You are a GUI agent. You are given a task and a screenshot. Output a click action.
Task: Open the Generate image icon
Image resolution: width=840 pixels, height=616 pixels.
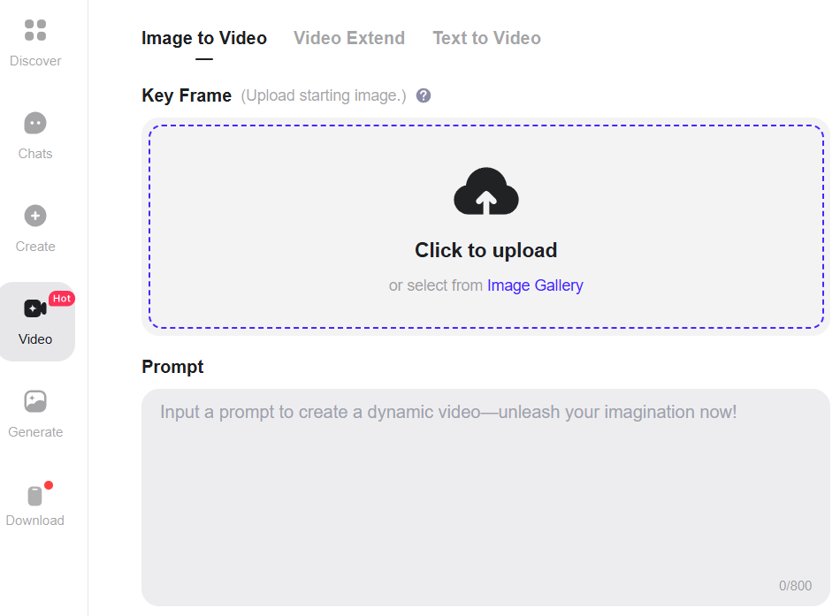[x=35, y=402]
